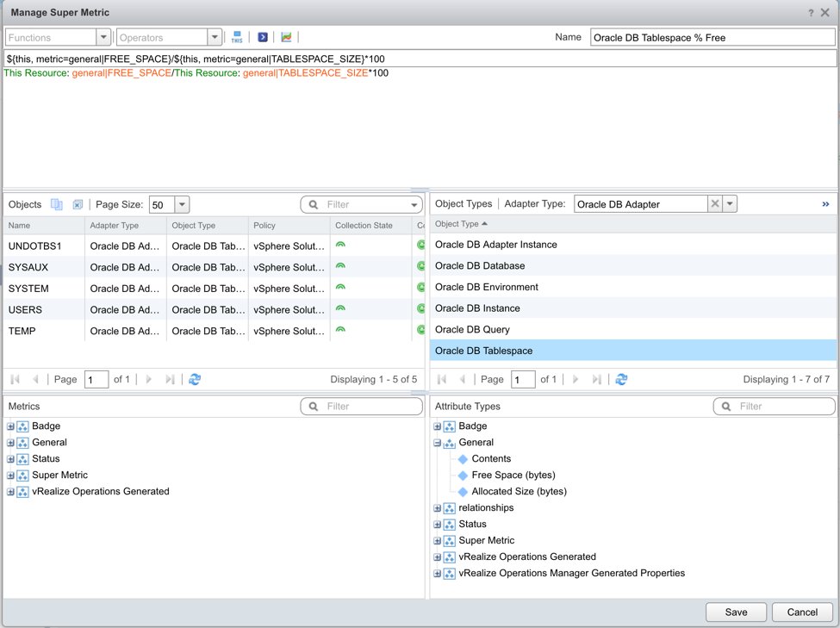Click the Save button

click(736, 612)
